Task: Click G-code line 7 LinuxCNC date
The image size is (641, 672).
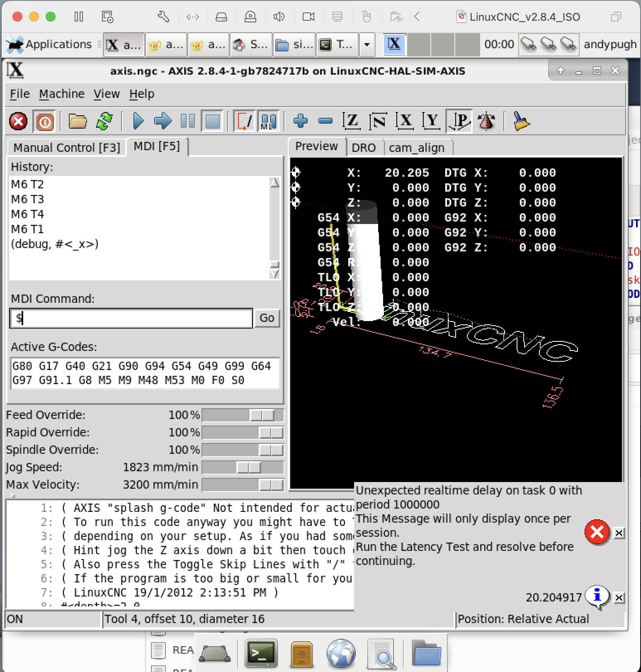Action: (x=170, y=593)
